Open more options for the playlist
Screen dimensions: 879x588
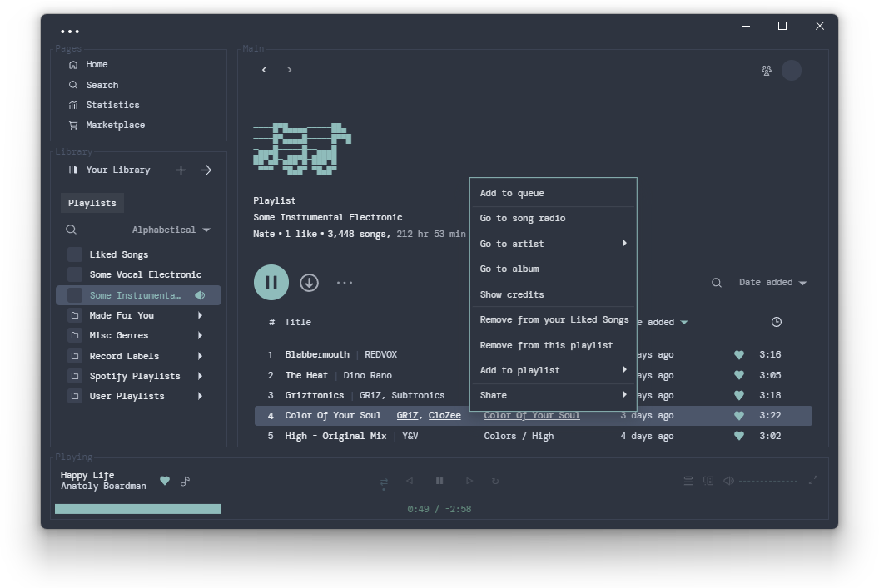[x=345, y=283]
